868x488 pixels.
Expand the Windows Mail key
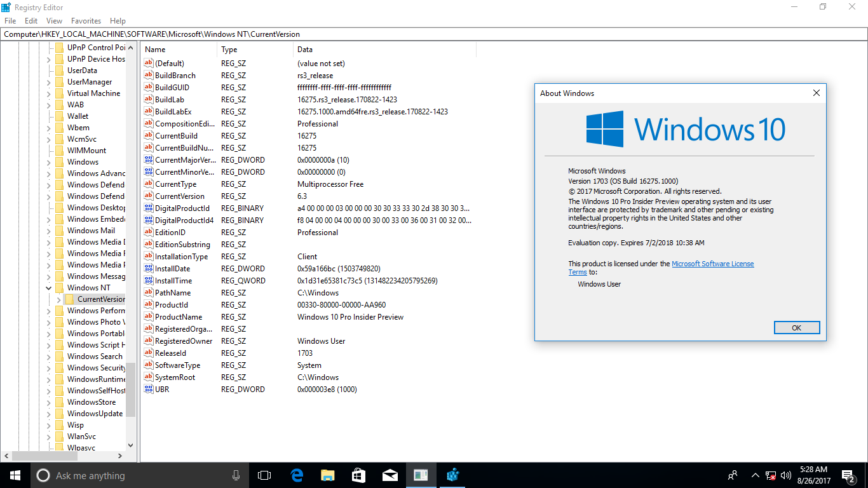(x=49, y=231)
